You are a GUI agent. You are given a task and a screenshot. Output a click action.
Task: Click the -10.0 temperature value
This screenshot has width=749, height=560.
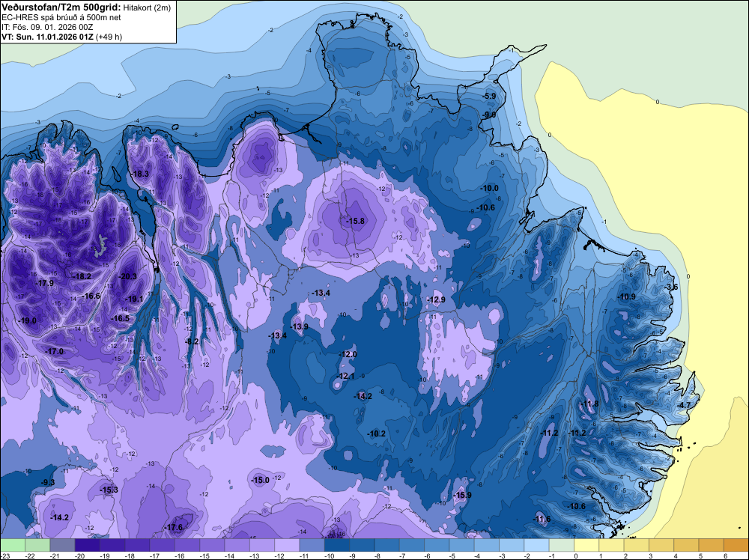[489, 188]
